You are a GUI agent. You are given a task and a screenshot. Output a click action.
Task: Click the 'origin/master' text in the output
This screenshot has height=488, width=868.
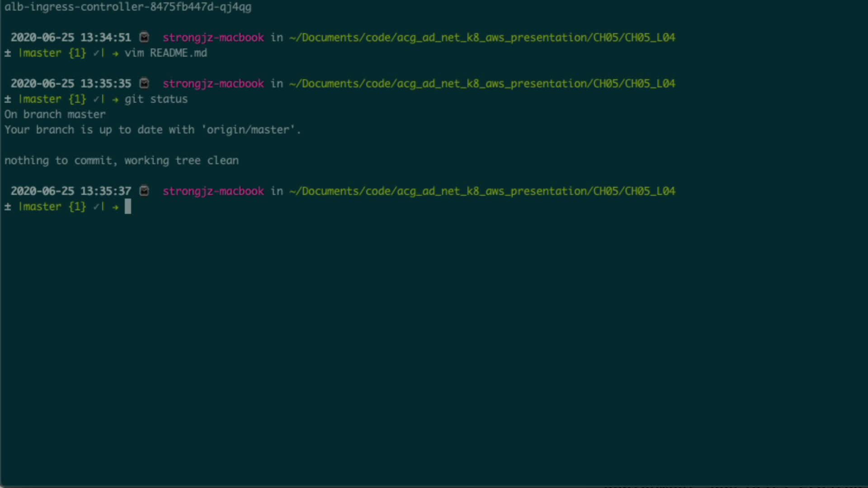pos(247,130)
